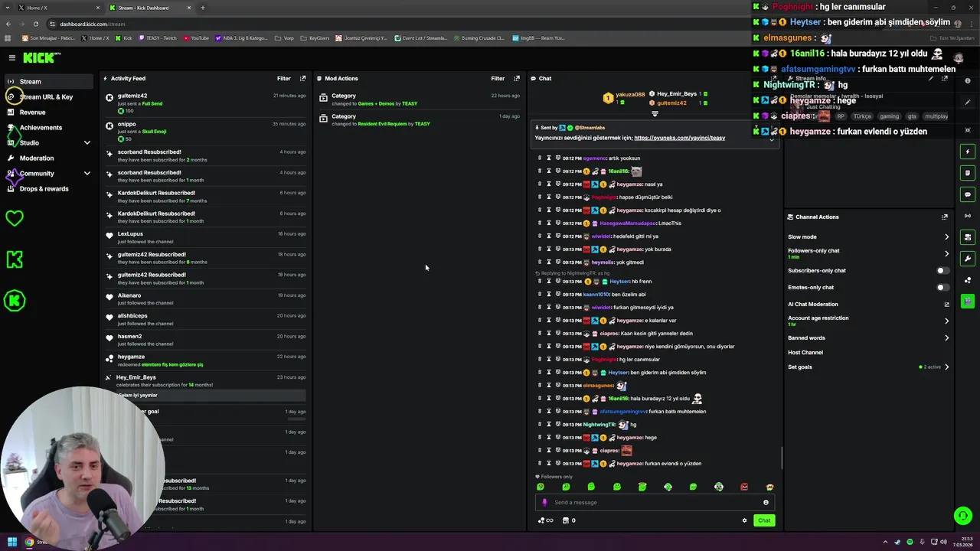Open Account age restriction options arrow
The image size is (980, 551).
946,321
